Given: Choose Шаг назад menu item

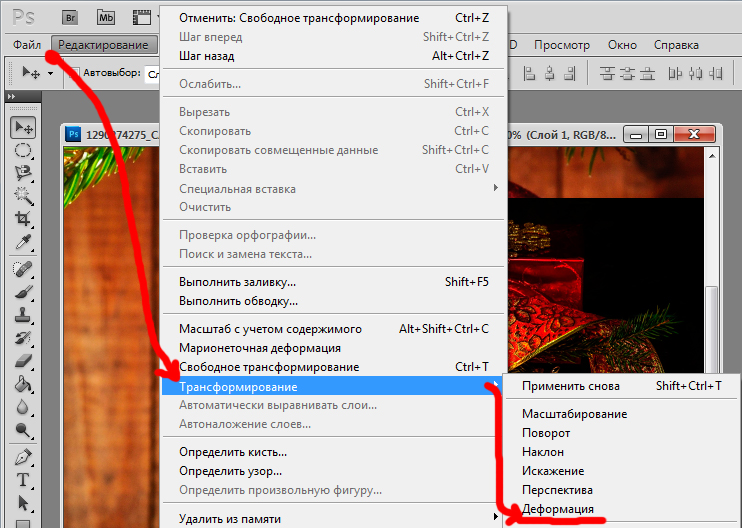Looking at the screenshot, I should pos(334,56).
